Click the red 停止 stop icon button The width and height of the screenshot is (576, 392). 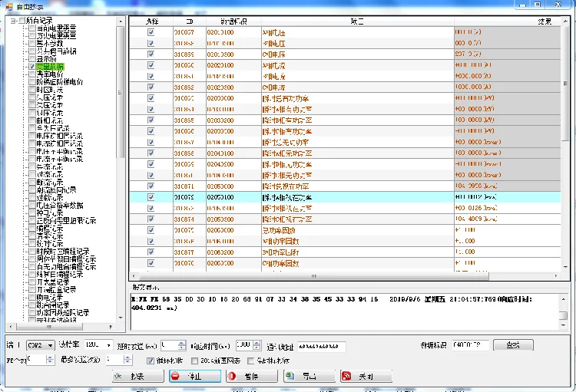coord(176,376)
